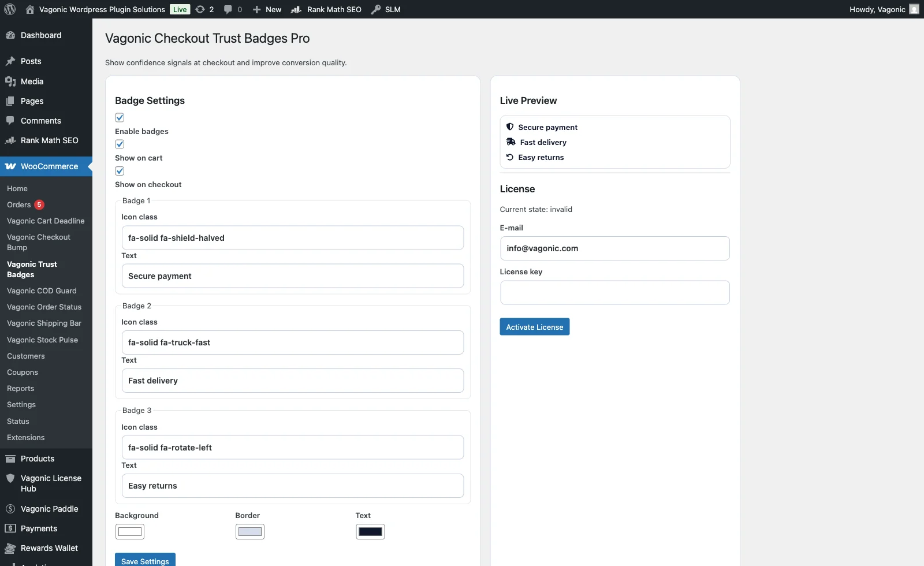Click the Vagonic License Hub shield icon
Image resolution: width=924 pixels, height=566 pixels.
10,478
